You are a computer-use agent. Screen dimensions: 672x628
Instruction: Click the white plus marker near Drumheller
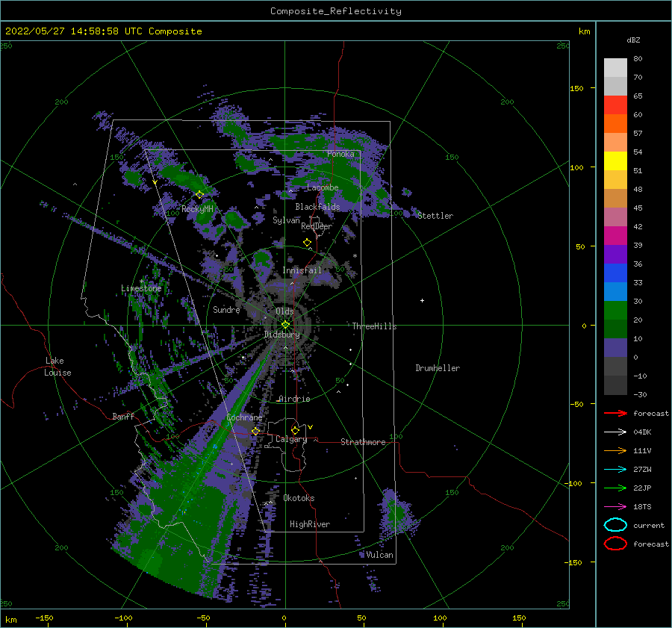pyautogui.click(x=422, y=300)
